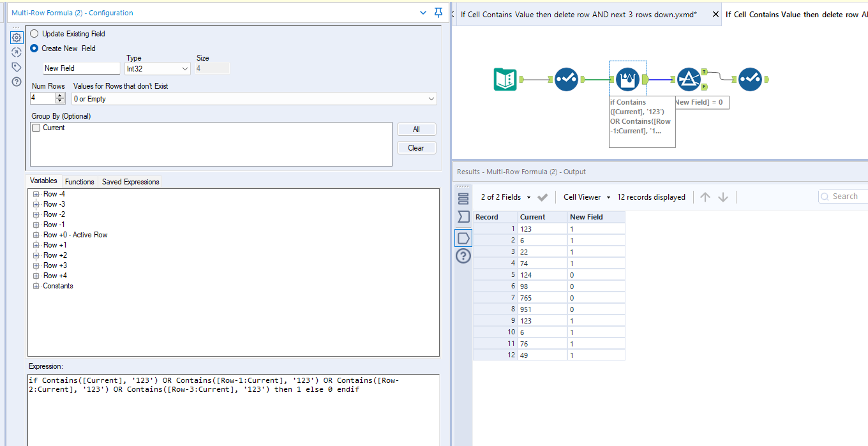The width and height of the screenshot is (868, 446).
Task: Open the Configuration gear icon in the sidebar
Action: (17, 38)
